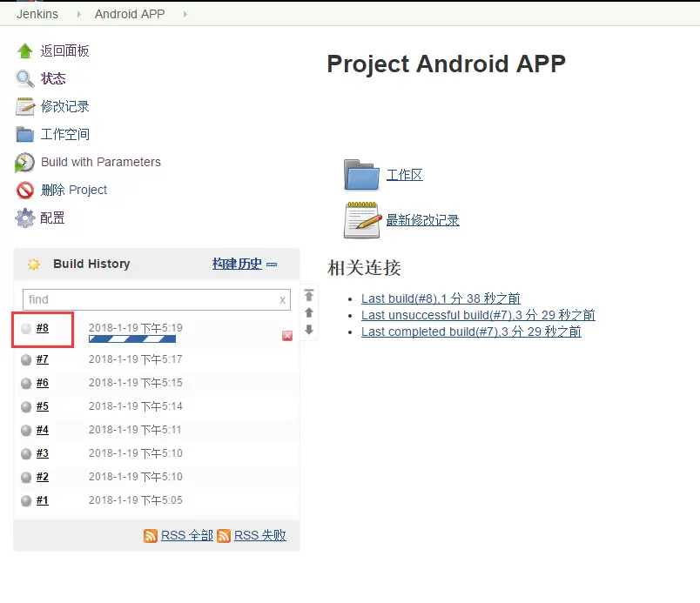Open 状态 in the side menu
The image size is (700, 603).
[x=53, y=78]
